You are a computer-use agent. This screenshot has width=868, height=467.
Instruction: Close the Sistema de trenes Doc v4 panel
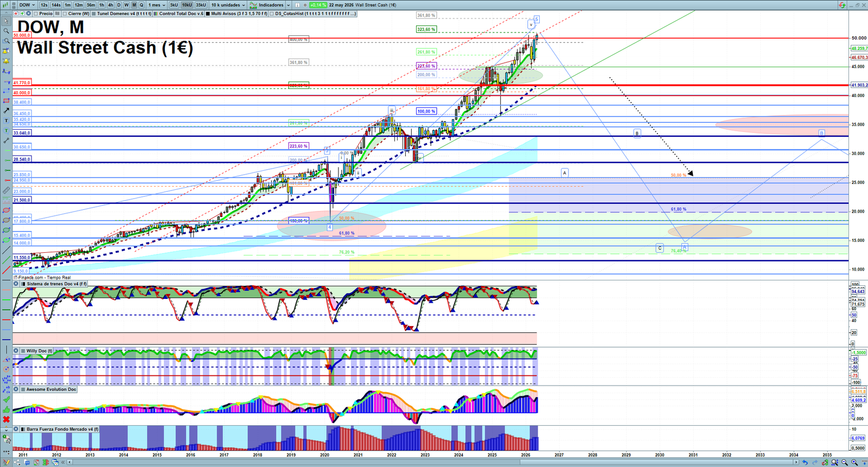coord(16,284)
